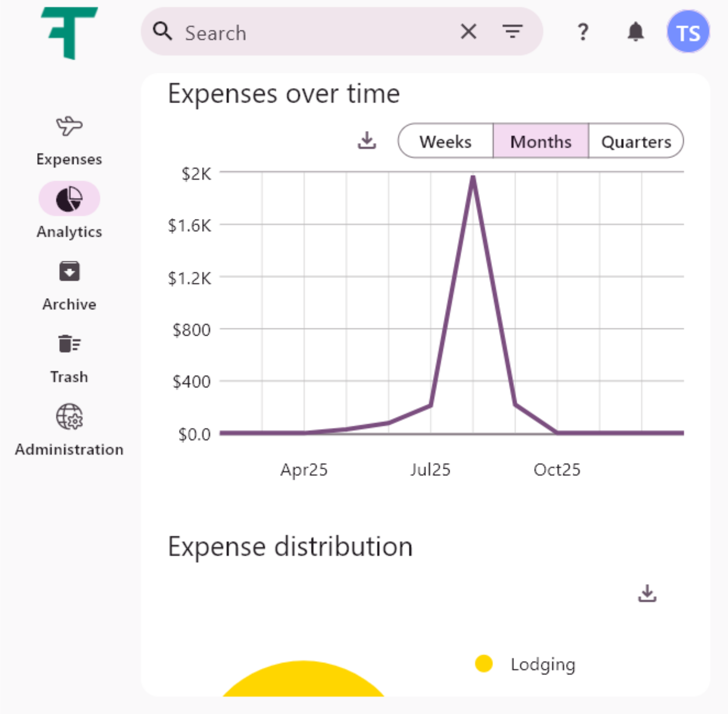Click inside the Search input field

300,33
